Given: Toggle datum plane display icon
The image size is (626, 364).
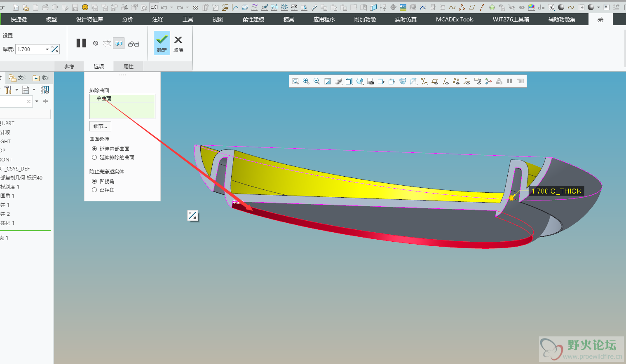Looking at the screenshot, I should 435,81.
